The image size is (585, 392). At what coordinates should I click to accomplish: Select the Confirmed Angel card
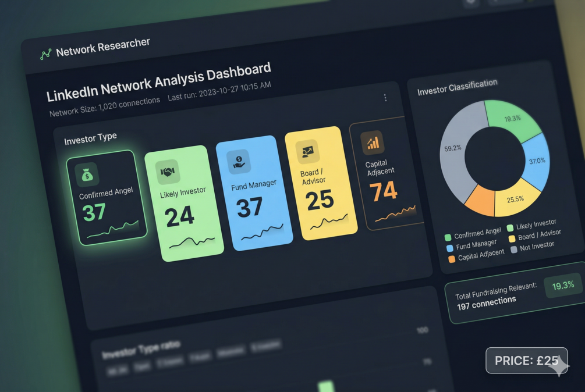107,198
